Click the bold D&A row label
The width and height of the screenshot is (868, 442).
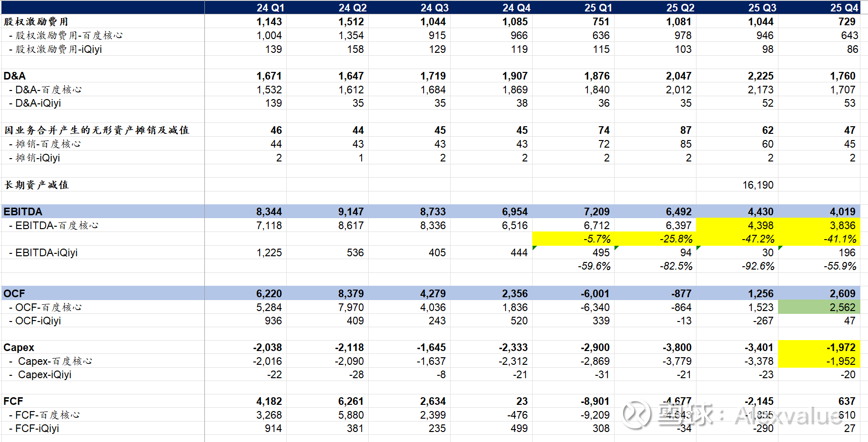click(x=15, y=76)
